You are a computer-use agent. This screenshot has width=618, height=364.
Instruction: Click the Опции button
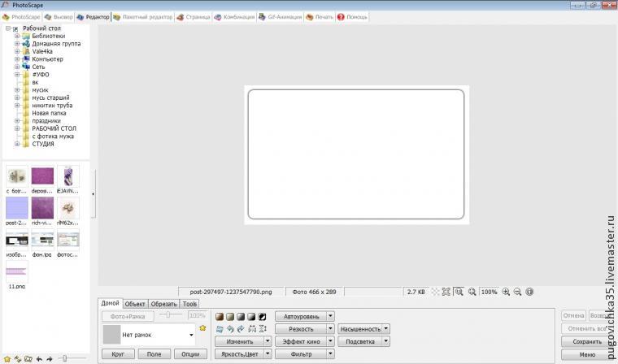[190, 353]
